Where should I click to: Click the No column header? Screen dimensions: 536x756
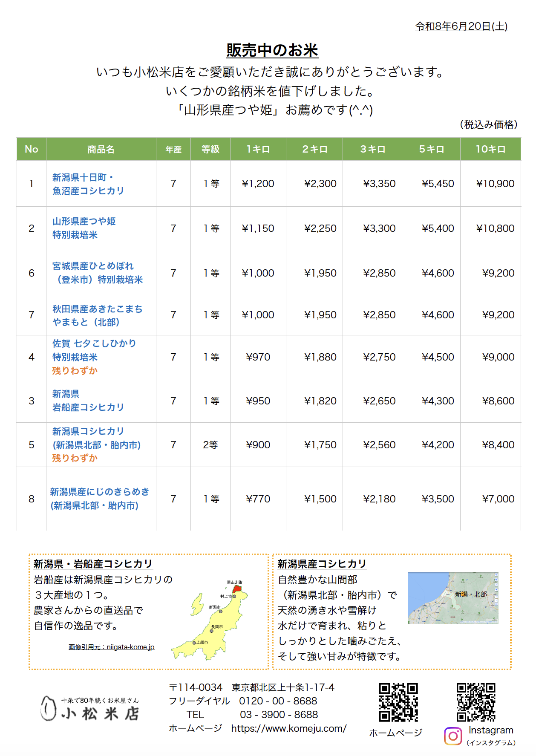pos(32,149)
